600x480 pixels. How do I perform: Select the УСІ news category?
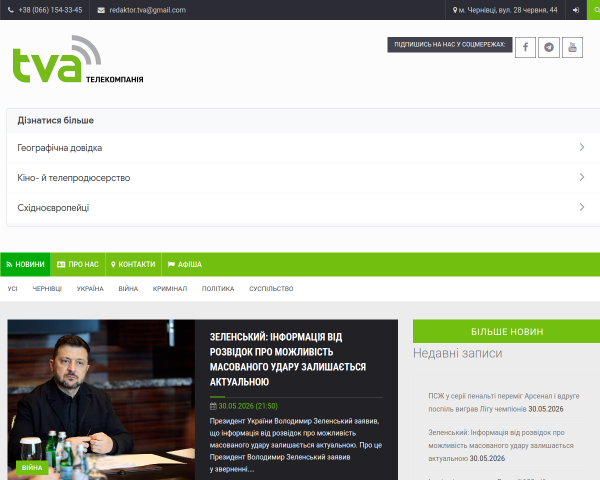point(12,289)
